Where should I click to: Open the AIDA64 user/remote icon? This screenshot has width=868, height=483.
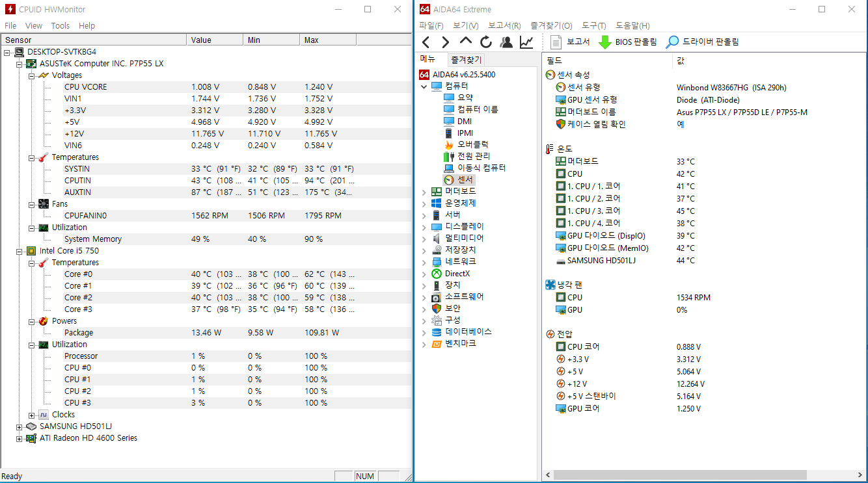click(x=506, y=42)
